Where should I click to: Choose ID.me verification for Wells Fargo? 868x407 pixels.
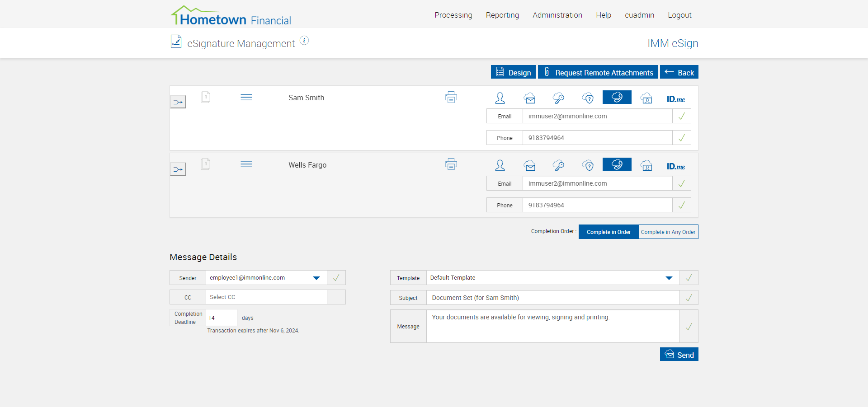[x=676, y=166]
